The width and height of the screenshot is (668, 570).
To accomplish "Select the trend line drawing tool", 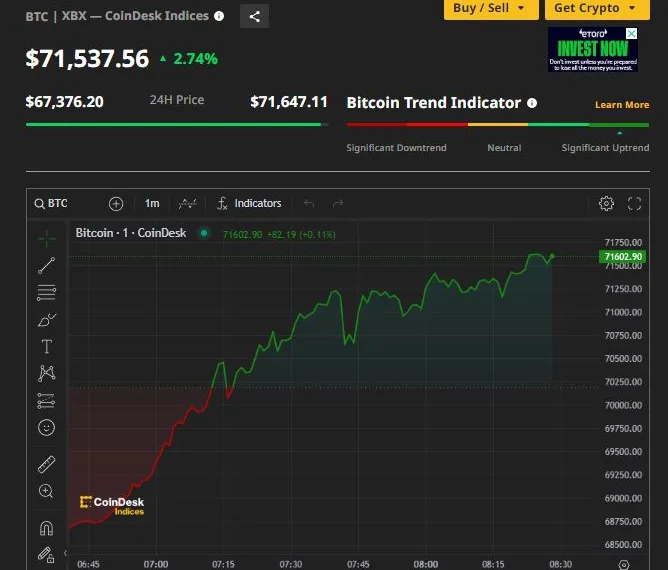I will coord(46,265).
